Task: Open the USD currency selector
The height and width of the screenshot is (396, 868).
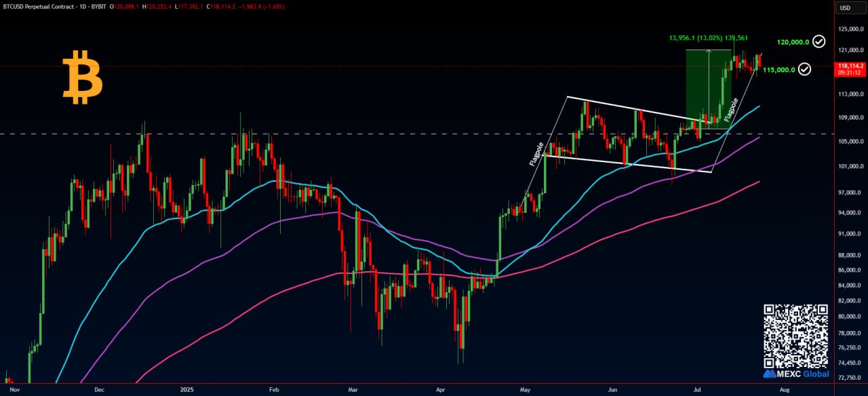Action: [x=845, y=8]
